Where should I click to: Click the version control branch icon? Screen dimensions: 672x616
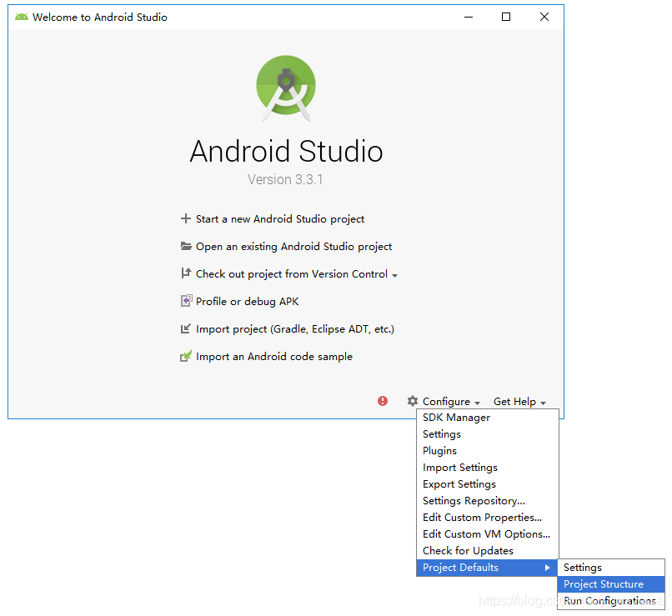click(185, 273)
